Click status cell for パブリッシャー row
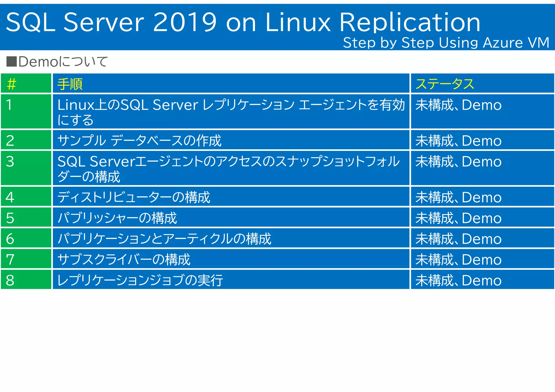 pyautogui.click(x=482, y=217)
